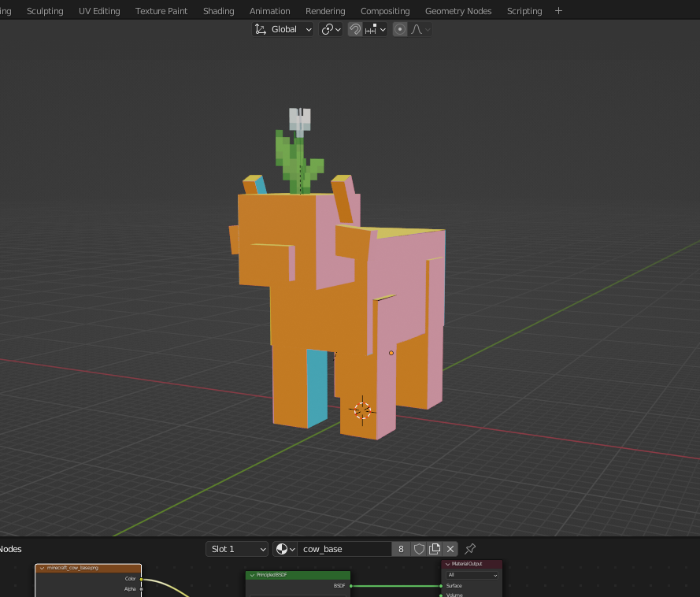The height and width of the screenshot is (597, 700).
Task: Switch to the Geometry Nodes workspace
Action: coord(458,11)
